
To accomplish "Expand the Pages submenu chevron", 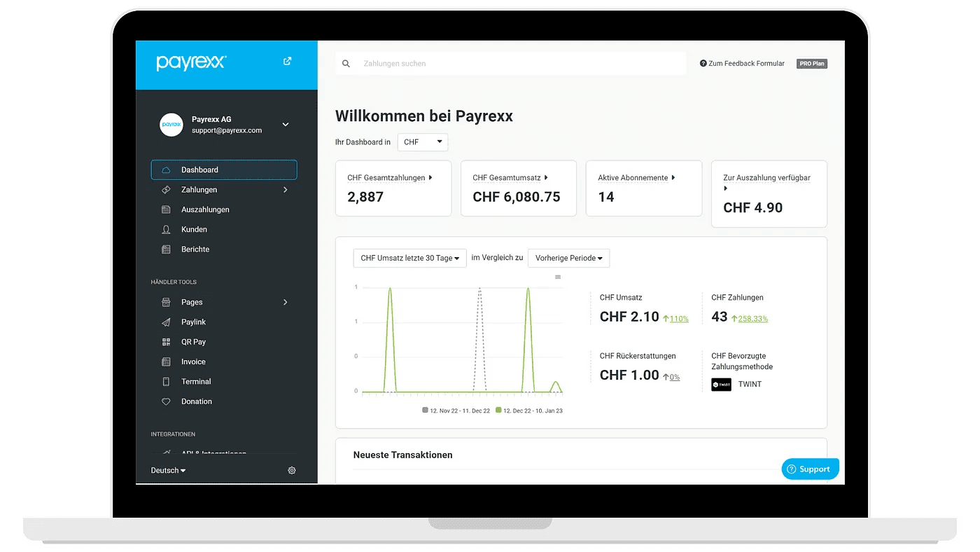I will click(x=286, y=303).
